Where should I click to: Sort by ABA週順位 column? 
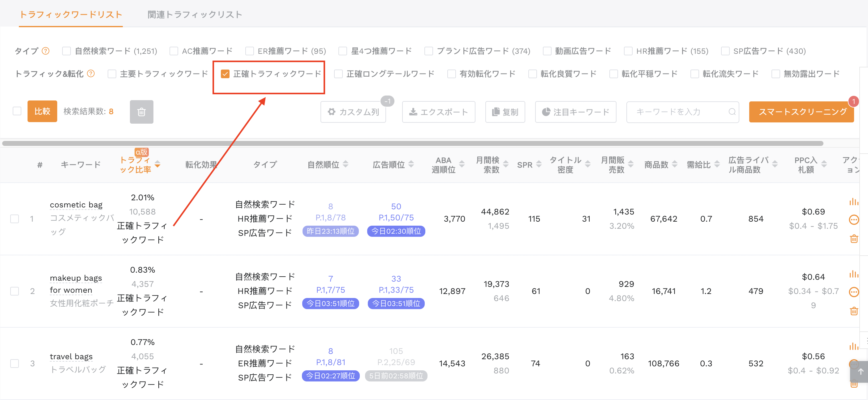[x=462, y=164]
